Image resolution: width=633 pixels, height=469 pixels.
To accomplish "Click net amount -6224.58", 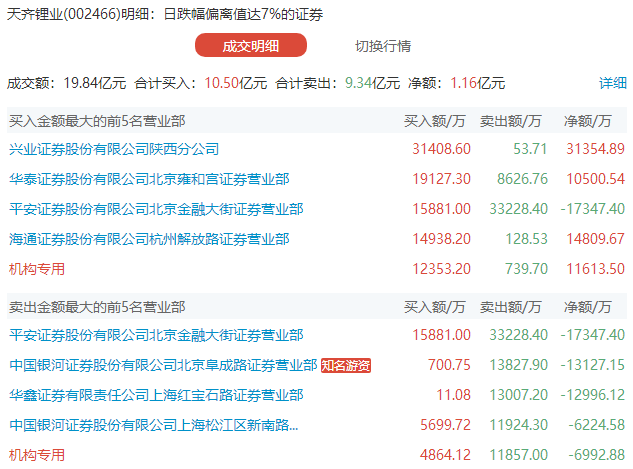I will pos(596,425).
